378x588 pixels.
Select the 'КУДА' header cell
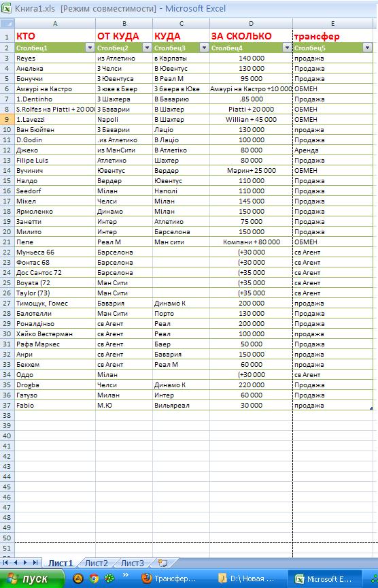coord(182,36)
